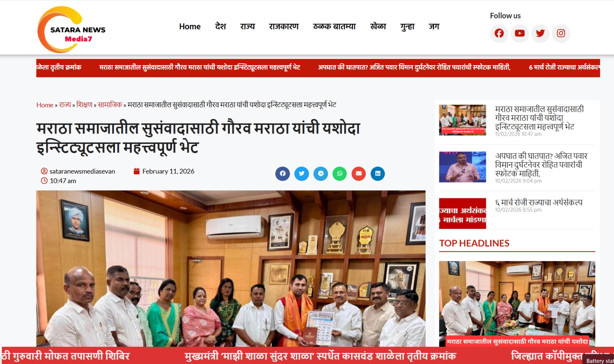The height and width of the screenshot is (364, 614).
Task: Click the Satara News Media7 logo
Action: tap(71, 30)
